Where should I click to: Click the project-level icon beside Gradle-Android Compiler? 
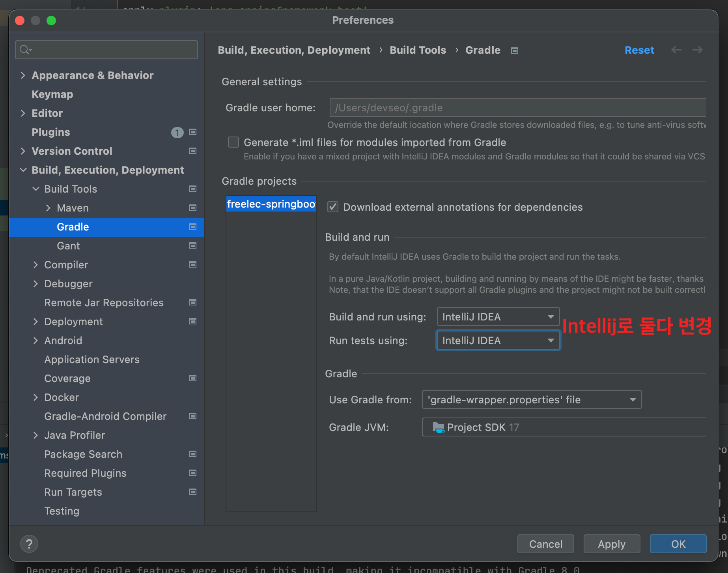193,416
